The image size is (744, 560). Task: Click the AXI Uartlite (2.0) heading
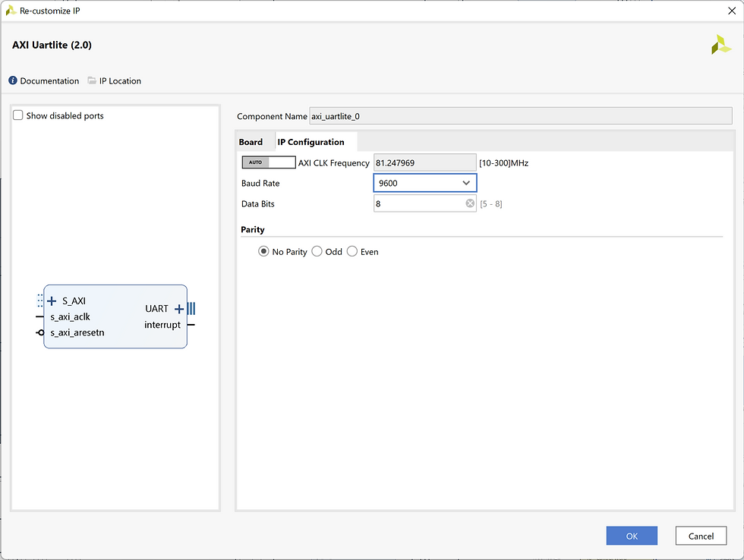tap(52, 45)
